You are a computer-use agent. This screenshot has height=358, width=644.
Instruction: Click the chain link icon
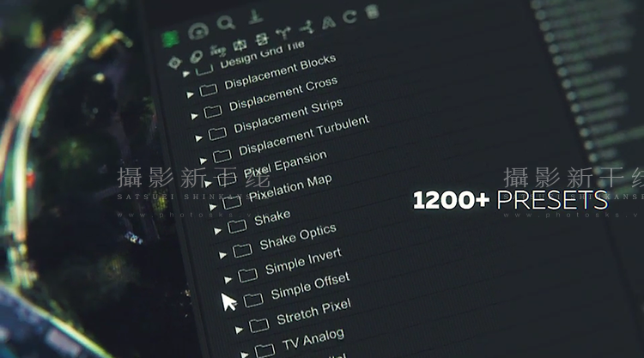tap(197, 57)
